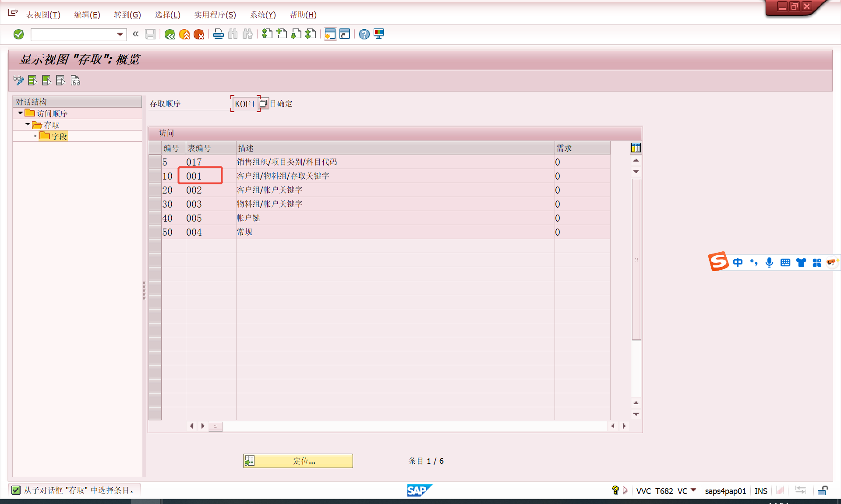Image resolution: width=841 pixels, height=504 pixels.
Task: Toggle row selector for entry 50
Action: pyautogui.click(x=155, y=232)
